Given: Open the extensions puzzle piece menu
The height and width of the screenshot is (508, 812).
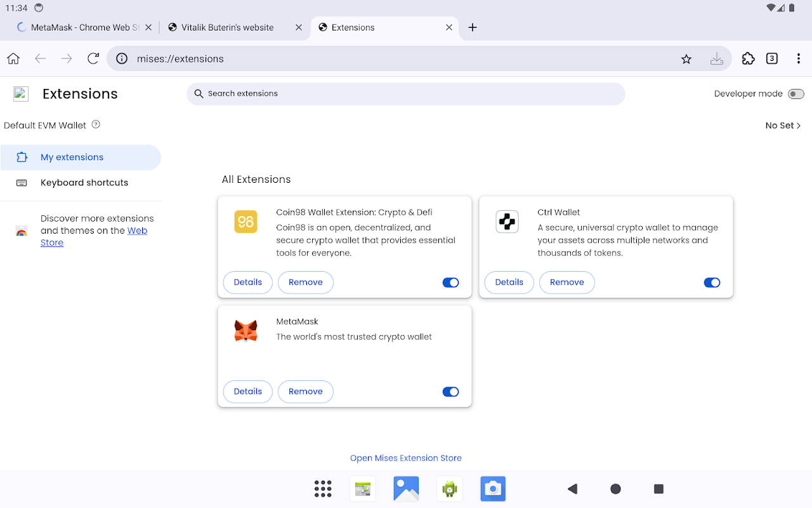Looking at the screenshot, I should [749, 58].
